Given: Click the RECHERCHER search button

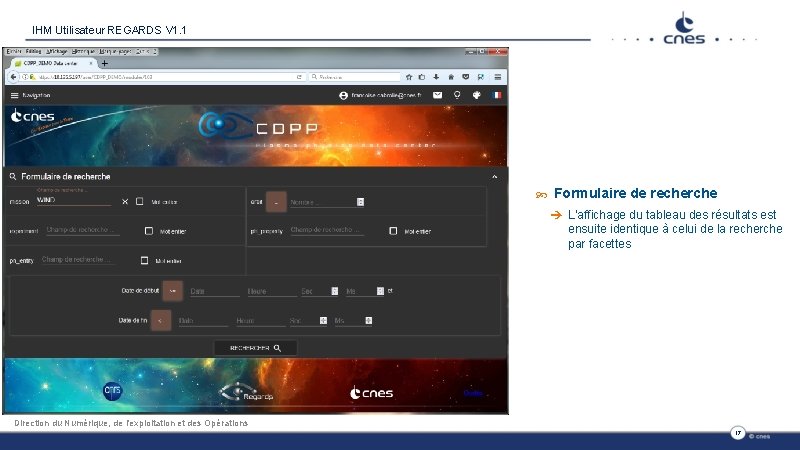Looking at the screenshot, I should 255,348.
